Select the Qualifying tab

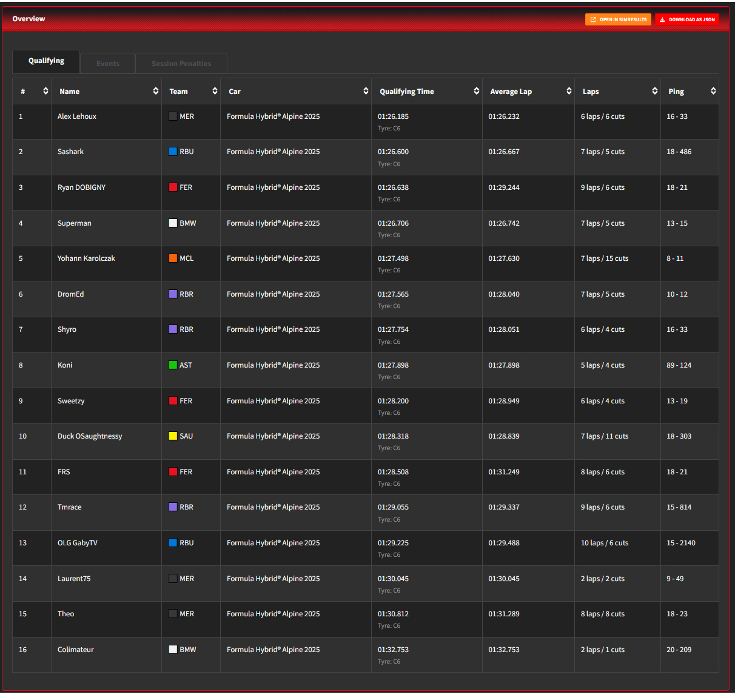click(46, 61)
